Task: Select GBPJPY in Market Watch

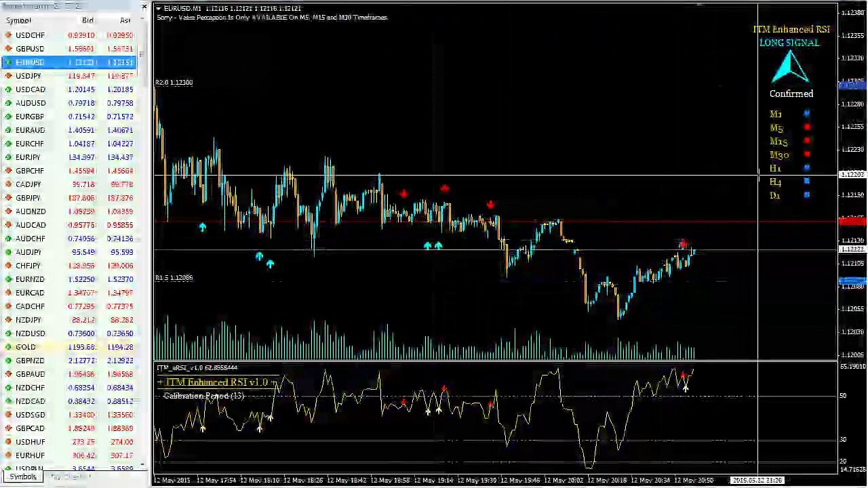Action: click(69, 198)
